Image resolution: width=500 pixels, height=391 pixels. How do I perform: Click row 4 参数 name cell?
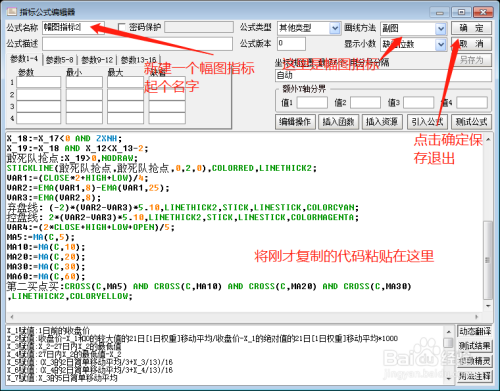pos(39,118)
